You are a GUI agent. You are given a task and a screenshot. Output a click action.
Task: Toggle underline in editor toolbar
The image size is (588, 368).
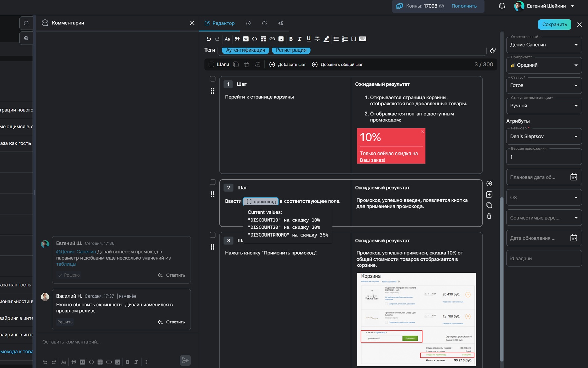click(308, 39)
